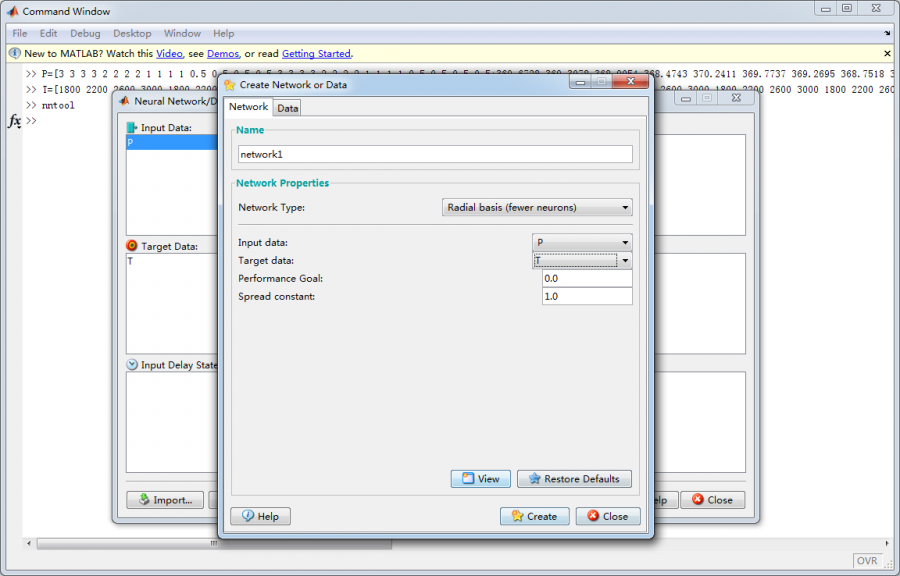Click the Network/Data Manager title icon
The width and height of the screenshot is (900, 576).
(x=124, y=102)
